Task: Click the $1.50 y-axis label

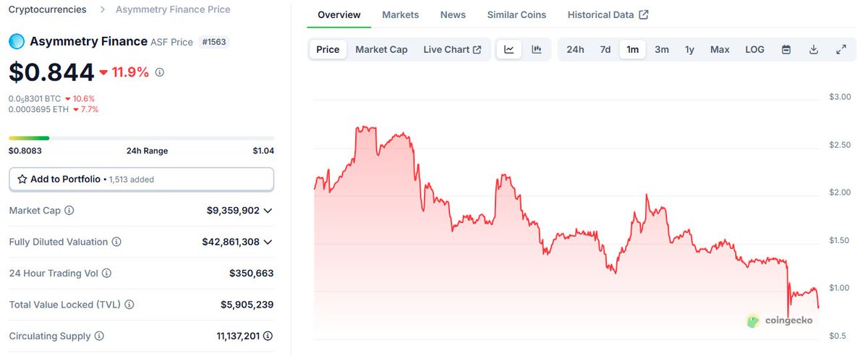Action: pyautogui.click(x=840, y=240)
